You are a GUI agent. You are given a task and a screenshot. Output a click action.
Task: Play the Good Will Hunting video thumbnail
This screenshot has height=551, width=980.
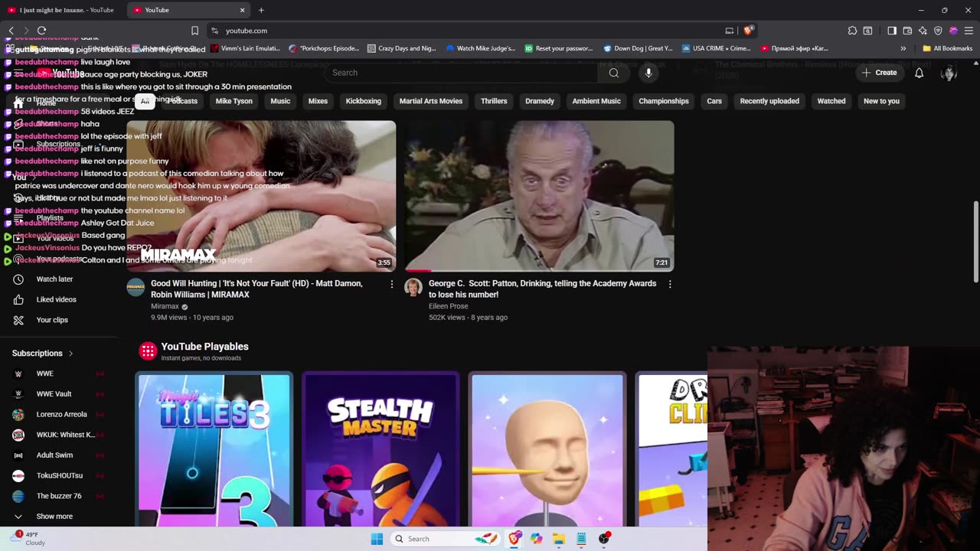(x=261, y=196)
